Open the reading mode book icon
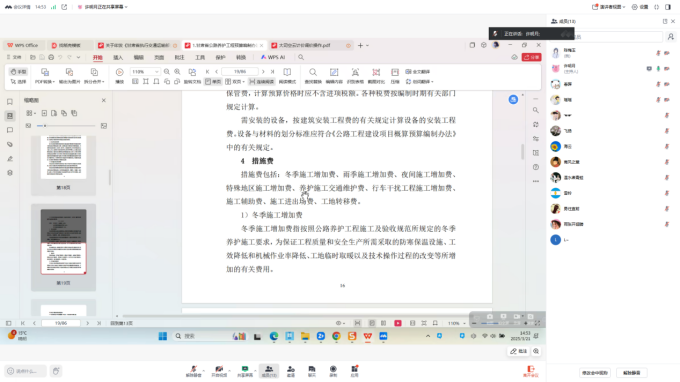Screen dimensions: 680x382 click(x=287, y=75)
